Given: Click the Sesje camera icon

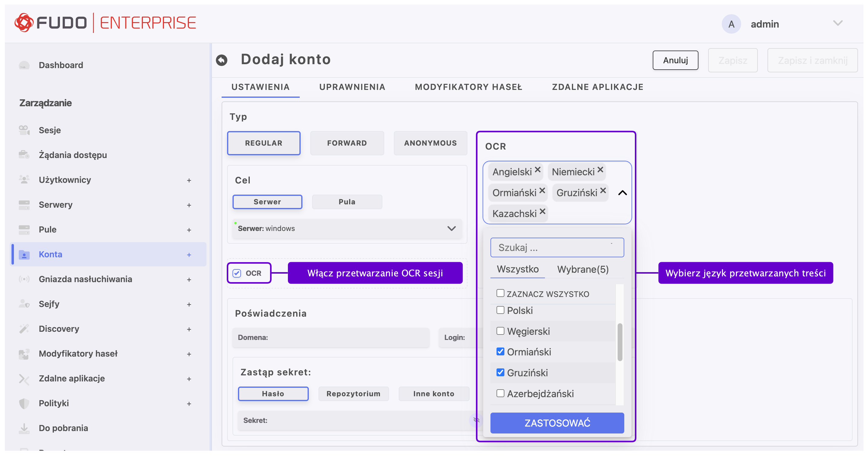Looking at the screenshot, I should pos(24,130).
